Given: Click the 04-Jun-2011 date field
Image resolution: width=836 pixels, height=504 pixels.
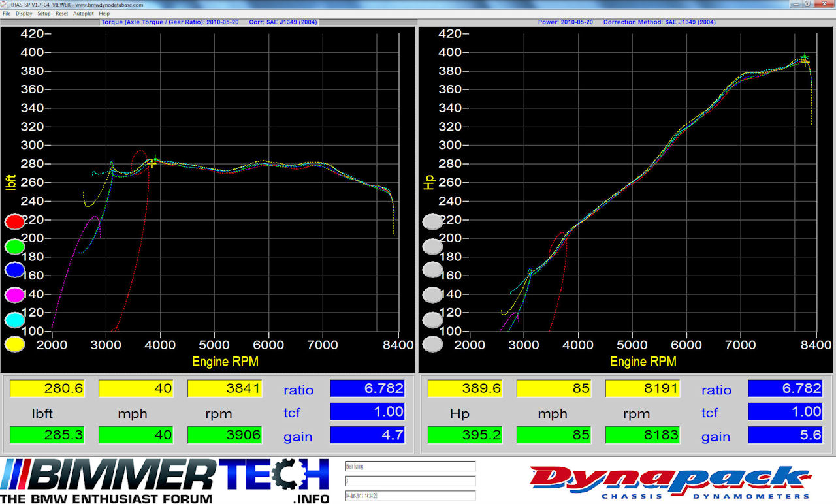Looking at the screenshot, I should coord(410,496).
